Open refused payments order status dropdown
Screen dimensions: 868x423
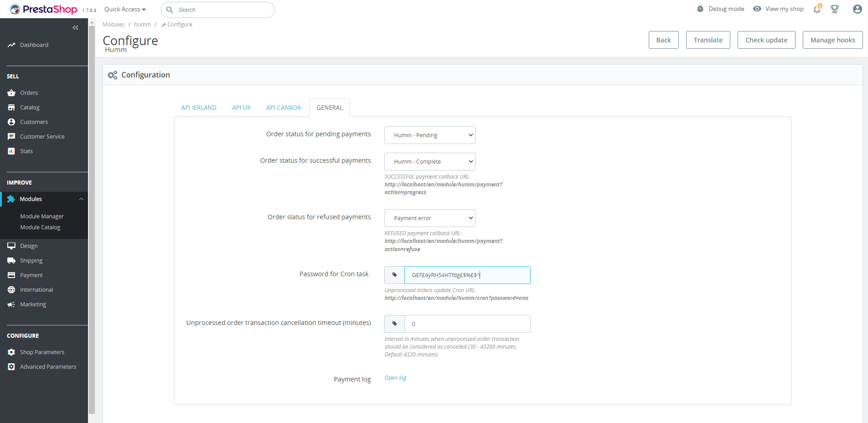click(430, 218)
